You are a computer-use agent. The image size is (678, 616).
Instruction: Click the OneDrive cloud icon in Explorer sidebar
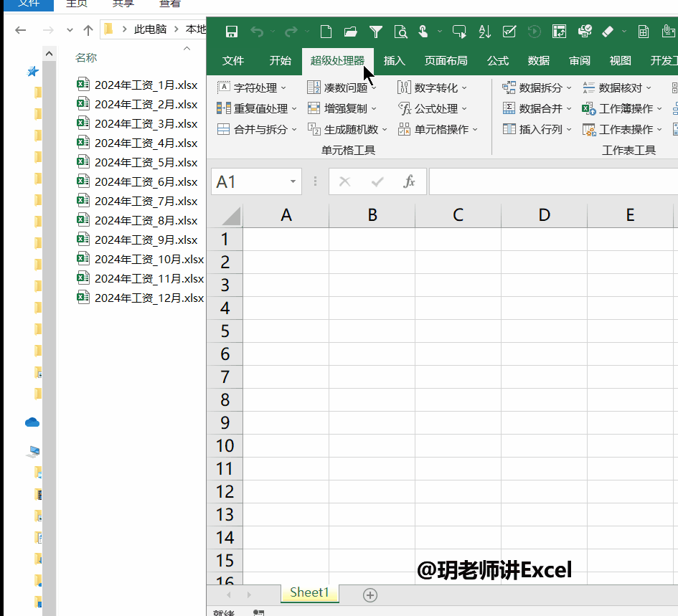[32, 422]
